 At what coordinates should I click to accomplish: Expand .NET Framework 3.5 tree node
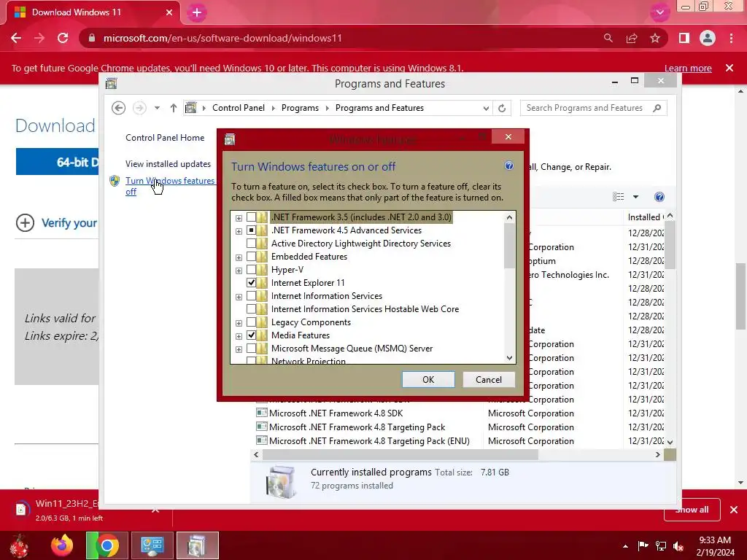click(239, 218)
